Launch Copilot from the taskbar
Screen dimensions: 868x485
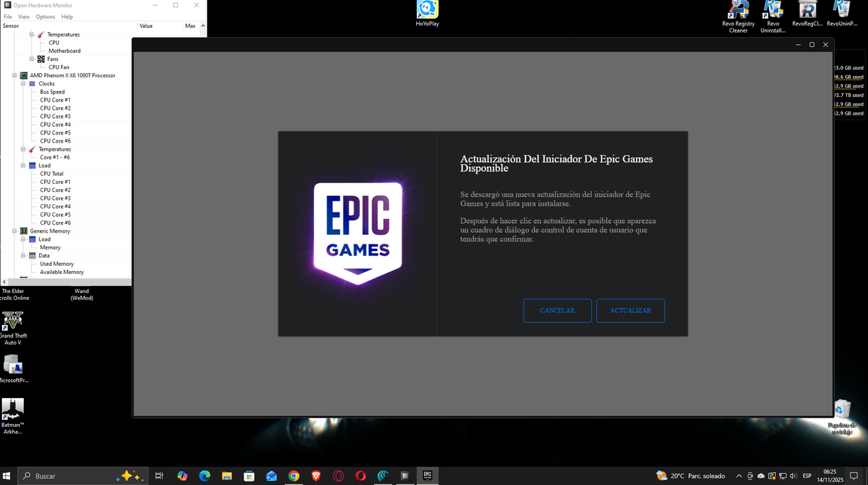click(x=182, y=476)
